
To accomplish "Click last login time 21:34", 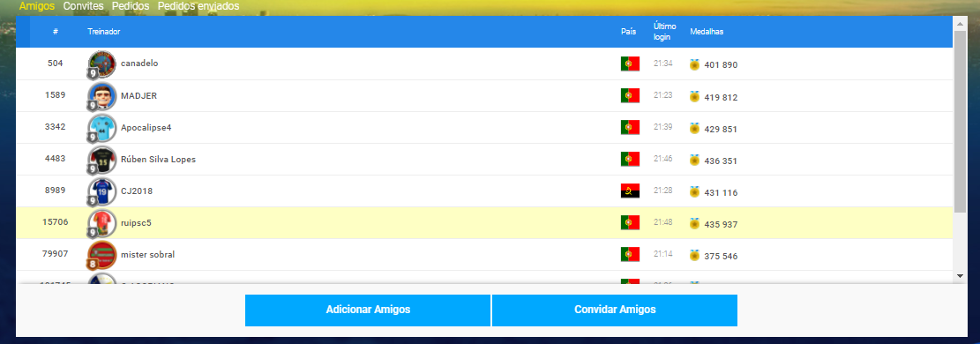I will [663, 64].
